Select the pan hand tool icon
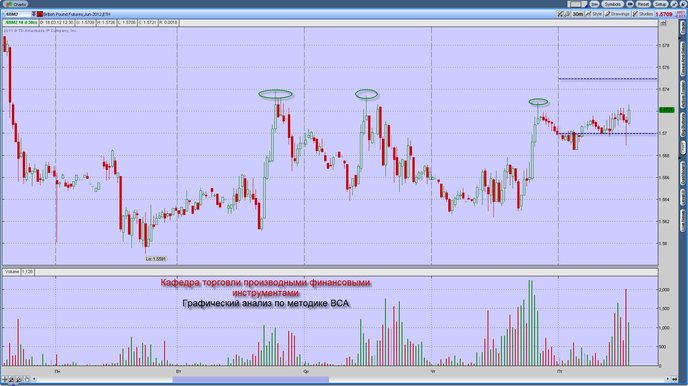Viewport: 688px width, 386px height. click(x=27, y=379)
